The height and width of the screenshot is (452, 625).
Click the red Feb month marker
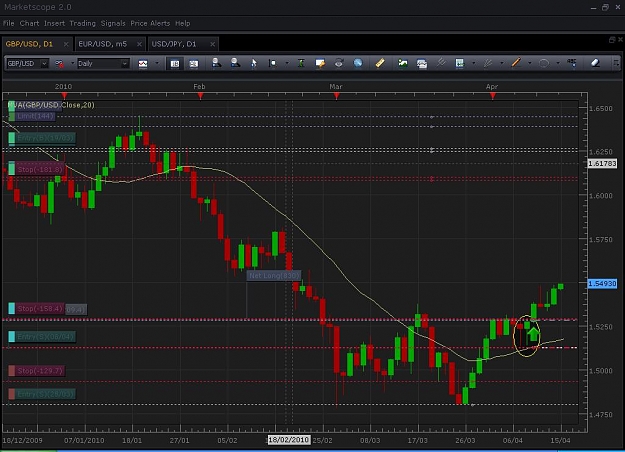[x=200, y=96]
